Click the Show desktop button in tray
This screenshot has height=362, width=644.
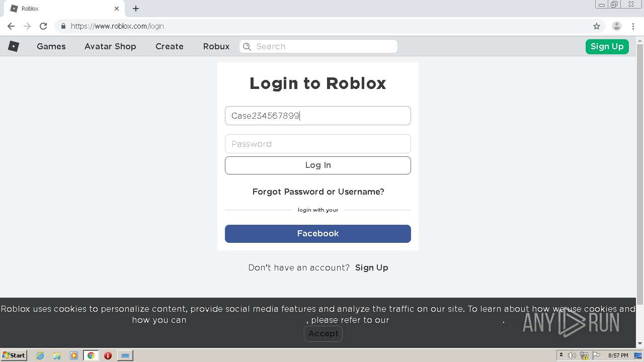(x=639, y=355)
